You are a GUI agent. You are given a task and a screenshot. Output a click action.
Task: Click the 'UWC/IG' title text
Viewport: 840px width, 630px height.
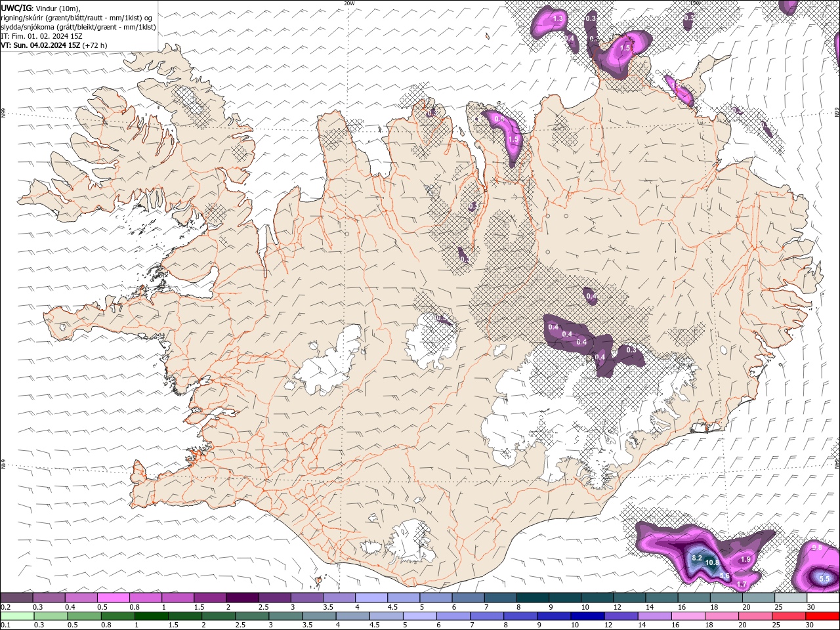[16, 7]
